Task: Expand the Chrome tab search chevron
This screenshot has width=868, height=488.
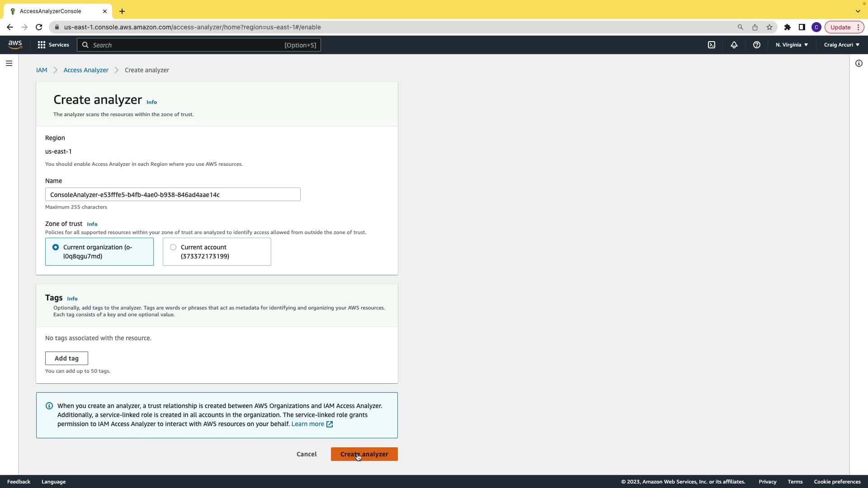Action: [858, 11]
